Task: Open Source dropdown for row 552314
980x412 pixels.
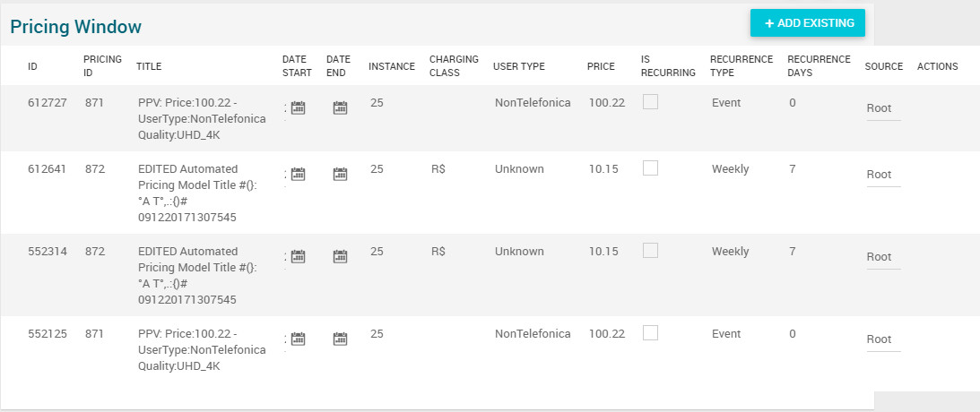Action: (x=882, y=258)
